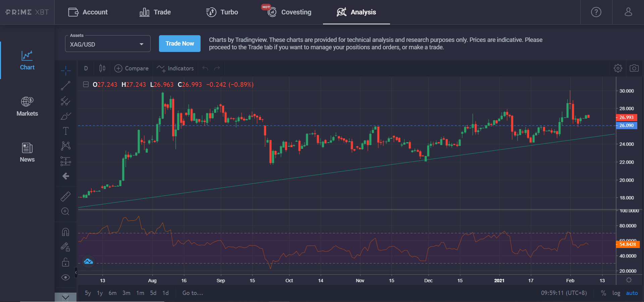Select the trend line drawing tool
Viewport: 644px width, 302px height.
[65, 85]
